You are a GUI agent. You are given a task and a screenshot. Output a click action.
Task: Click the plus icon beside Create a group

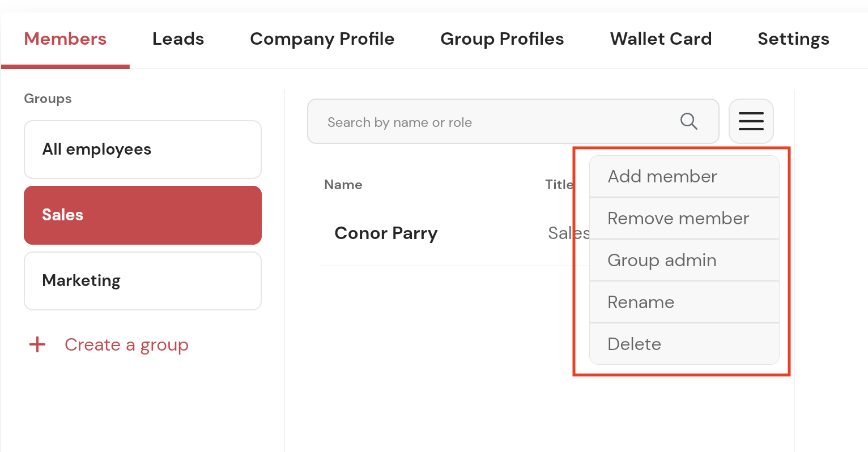coord(37,344)
